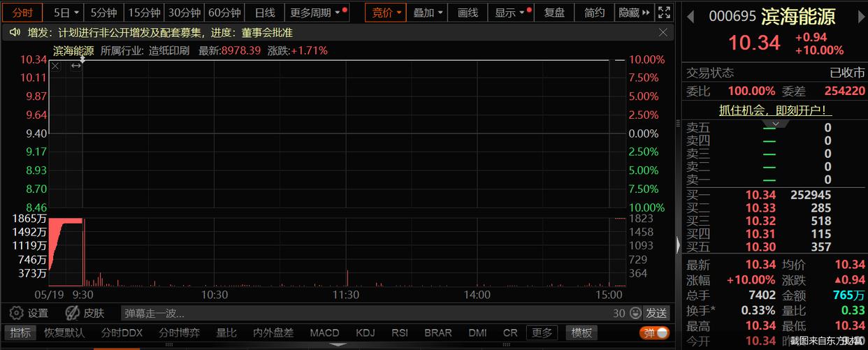Viewport: 868px width, 350px height.
Task: Click the fullscreen expand icon
Action: (665, 13)
